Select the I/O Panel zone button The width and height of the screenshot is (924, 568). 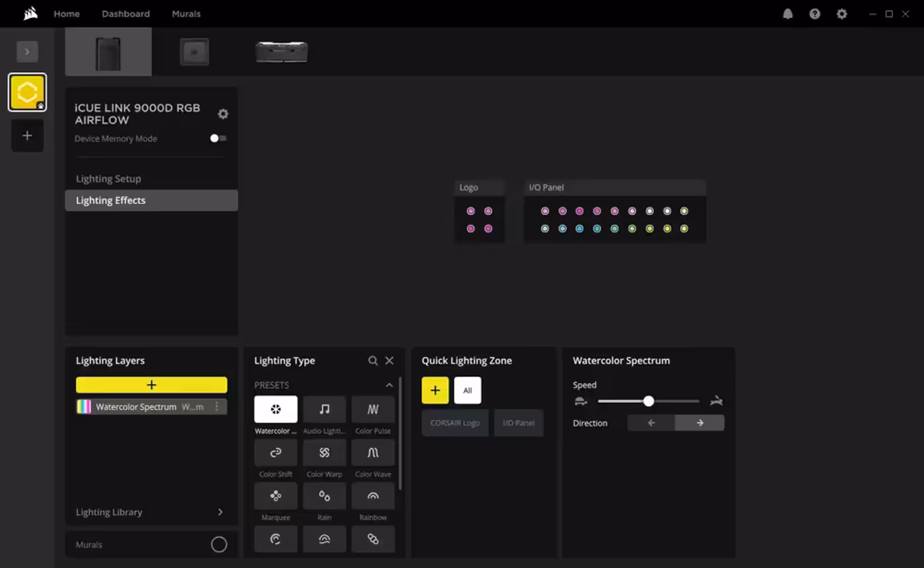519,423
